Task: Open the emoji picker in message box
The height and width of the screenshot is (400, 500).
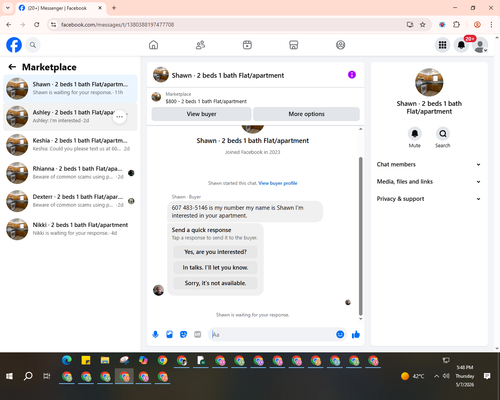Action: (340, 334)
